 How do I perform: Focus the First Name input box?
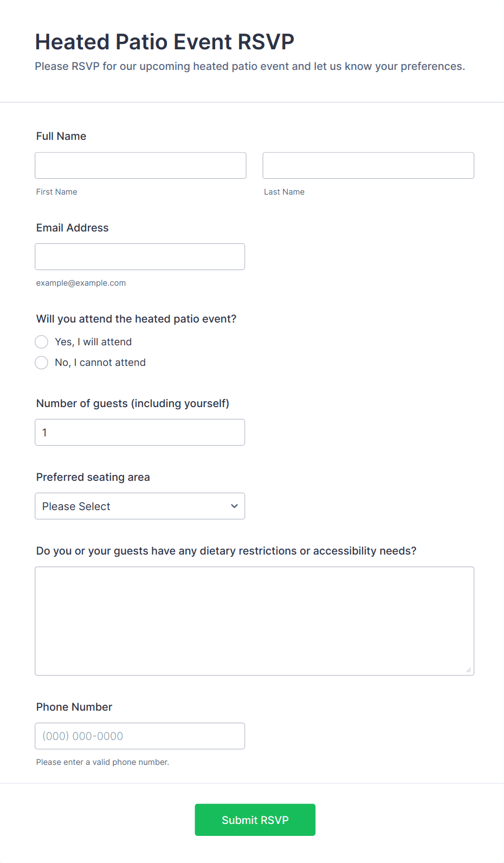[x=140, y=166]
